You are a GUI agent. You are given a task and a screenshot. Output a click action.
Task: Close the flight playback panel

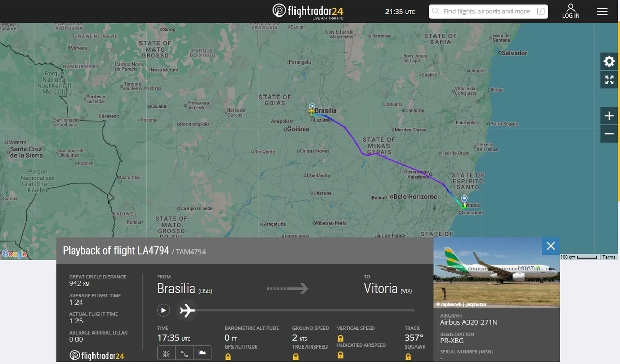(x=551, y=246)
